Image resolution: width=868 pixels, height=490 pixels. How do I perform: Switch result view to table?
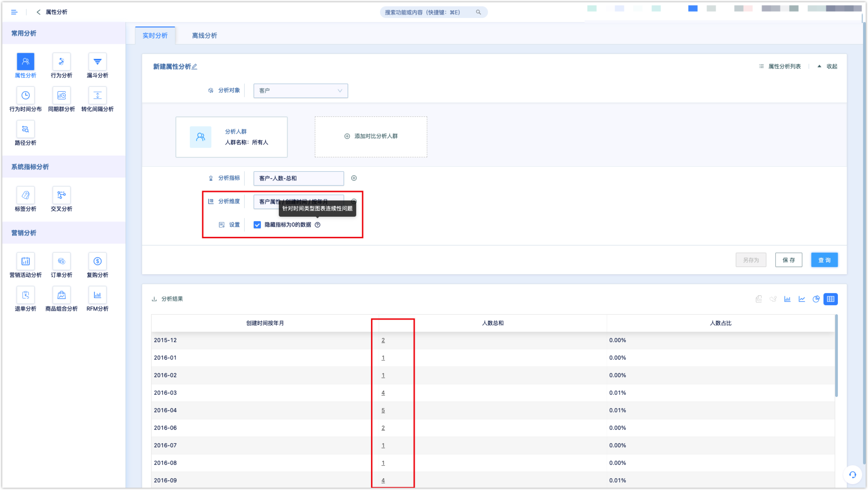coord(830,299)
